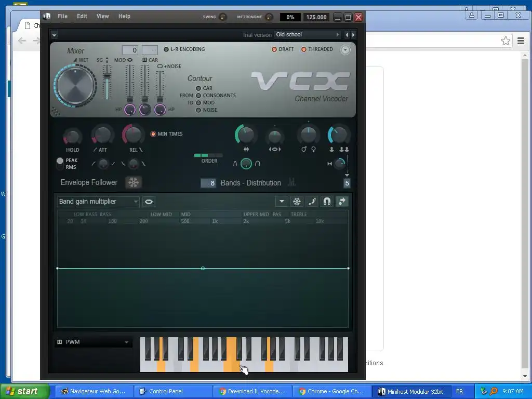Click the CAR filter knob
The height and width of the screenshot is (399, 532).
pyautogui.click(x=145, y=110)
